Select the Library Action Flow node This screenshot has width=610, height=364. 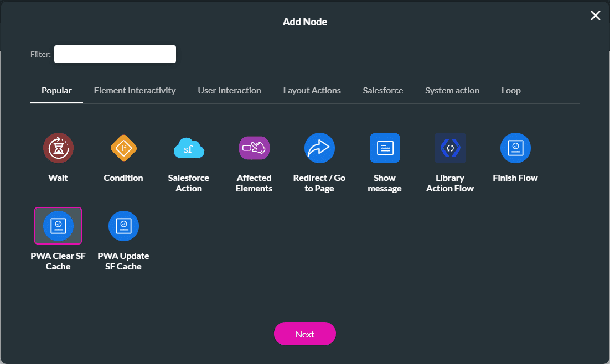tap(449, 148)
